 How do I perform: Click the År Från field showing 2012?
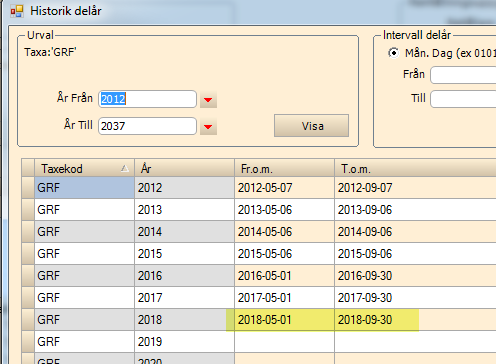tap(147, 99)
